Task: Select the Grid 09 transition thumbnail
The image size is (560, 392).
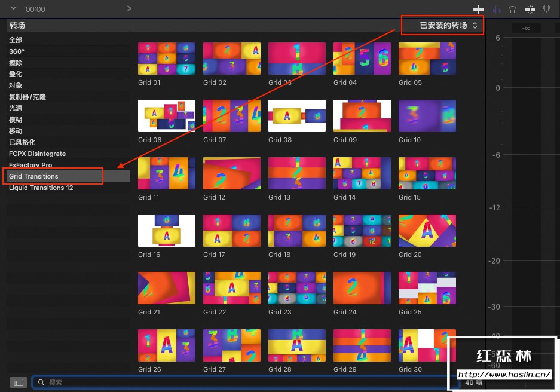Action: pyautogui.click(x=362, y=116)
